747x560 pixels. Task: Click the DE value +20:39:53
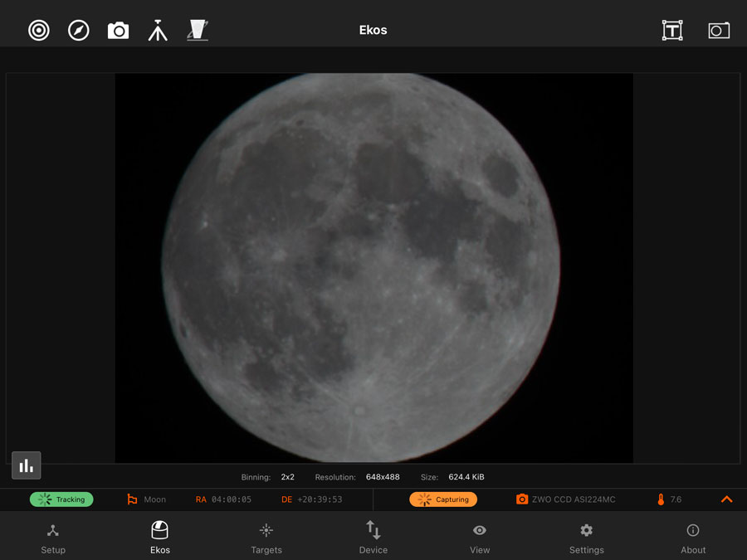tap(320, 499)
